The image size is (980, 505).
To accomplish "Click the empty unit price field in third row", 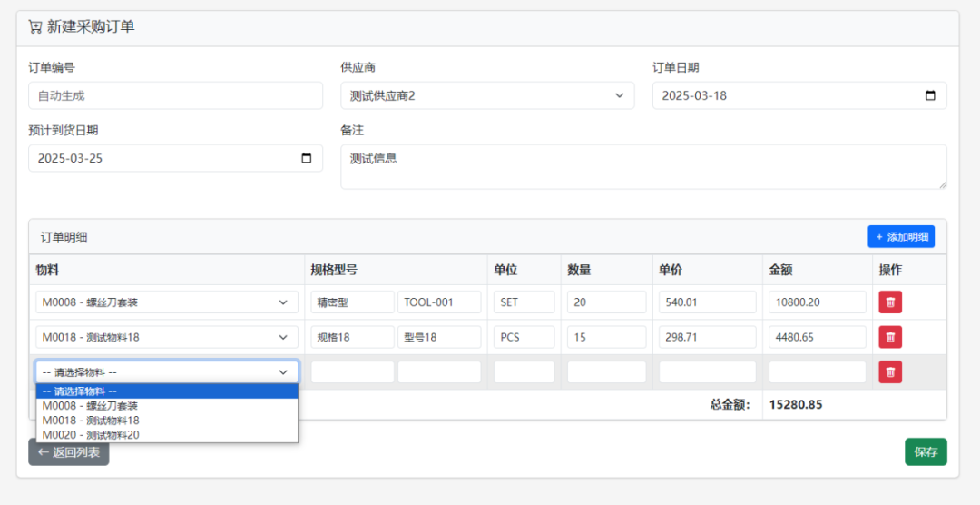I will click(x=708, y=372).
